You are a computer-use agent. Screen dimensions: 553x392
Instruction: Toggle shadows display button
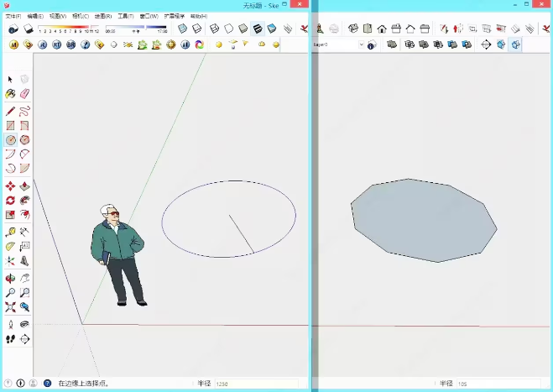tap(29, 29)
